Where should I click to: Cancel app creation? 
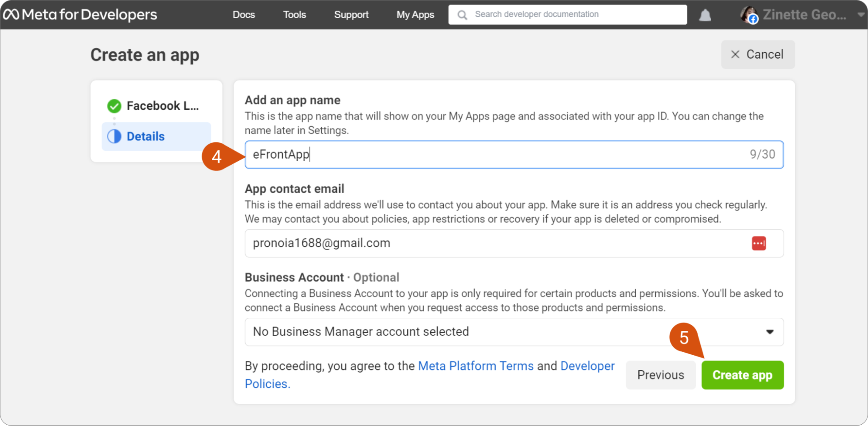[x=758, y=54]
